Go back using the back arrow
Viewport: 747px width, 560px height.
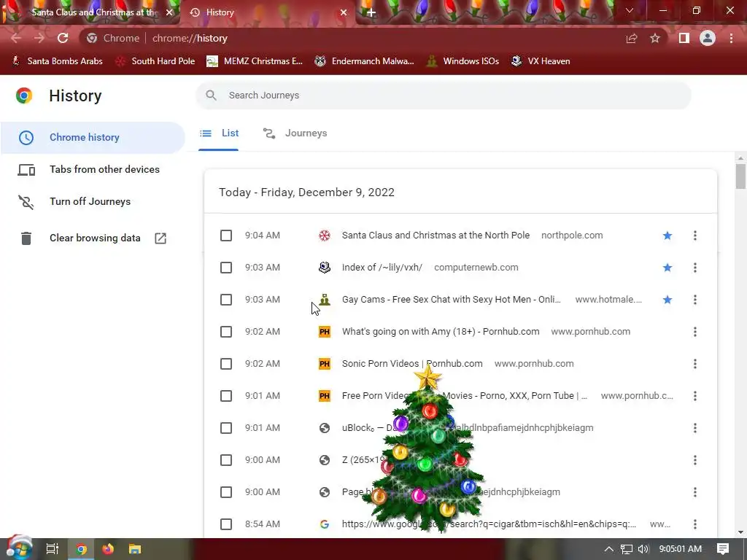pyautogui.click(x=16, y=38)
